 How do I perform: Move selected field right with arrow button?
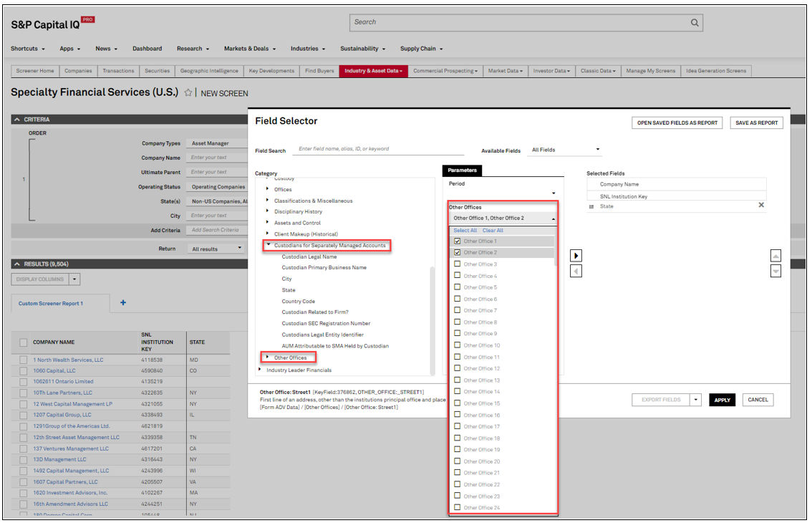click(576, 256)
